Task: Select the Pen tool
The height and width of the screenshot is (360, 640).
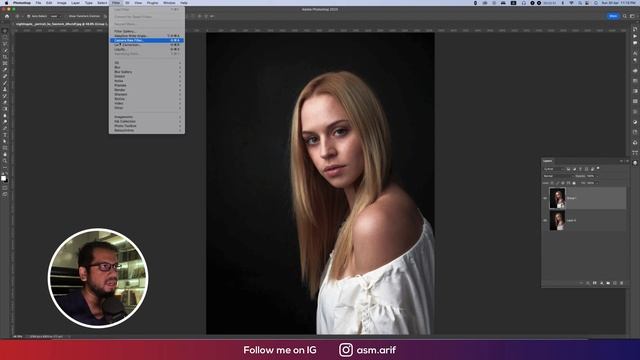Action: pos(5,128)
